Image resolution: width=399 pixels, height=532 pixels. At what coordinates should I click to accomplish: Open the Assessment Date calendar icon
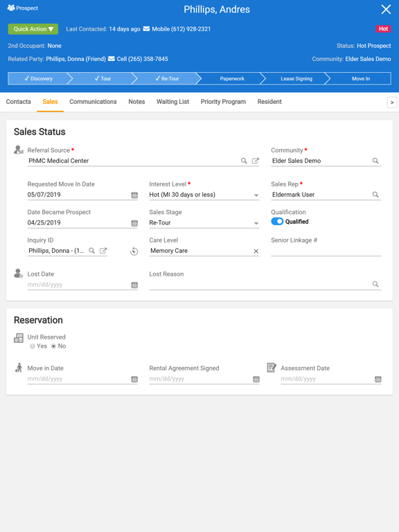click(378, 379)
